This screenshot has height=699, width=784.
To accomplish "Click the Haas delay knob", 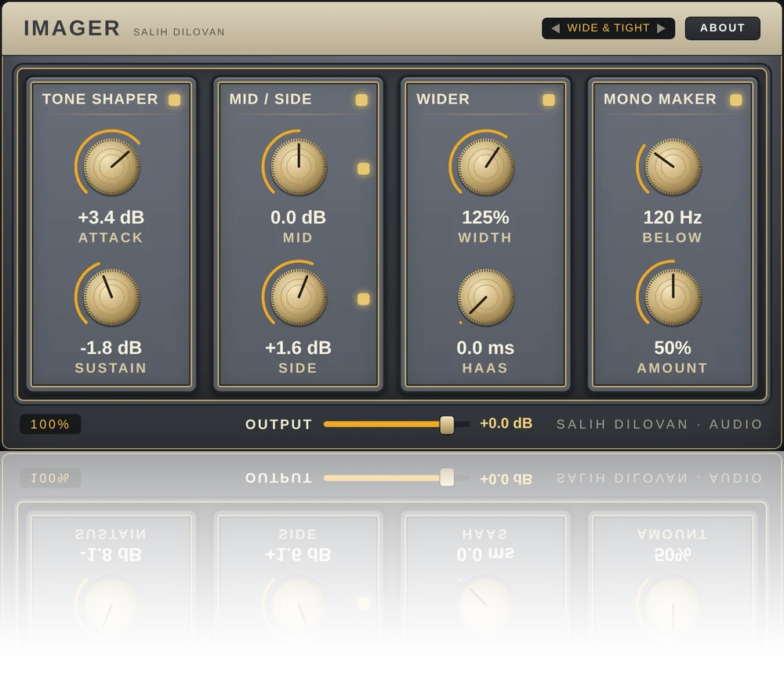I will pos(485,297).
